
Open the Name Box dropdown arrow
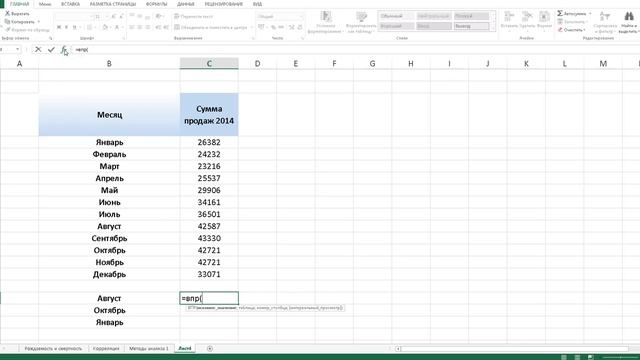point(18,49)
